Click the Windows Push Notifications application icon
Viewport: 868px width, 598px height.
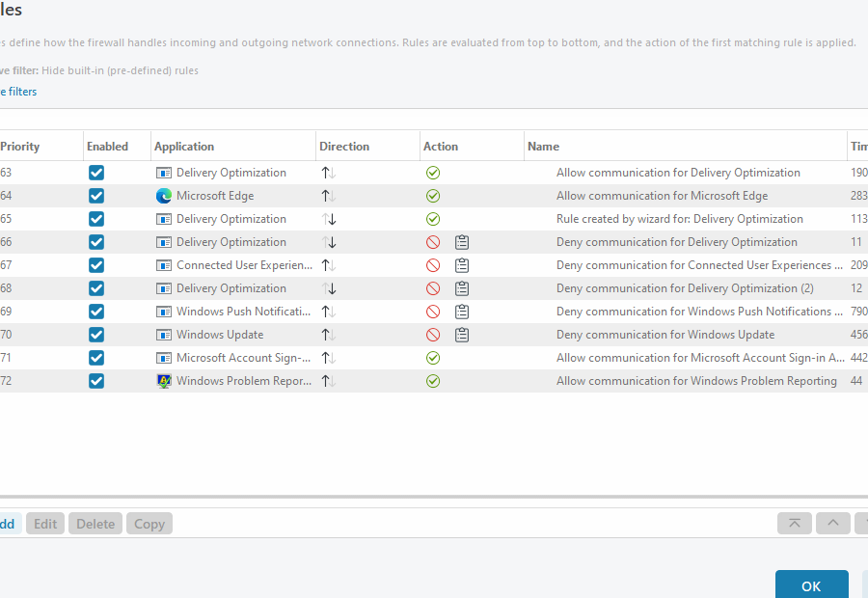pos(164,312)
